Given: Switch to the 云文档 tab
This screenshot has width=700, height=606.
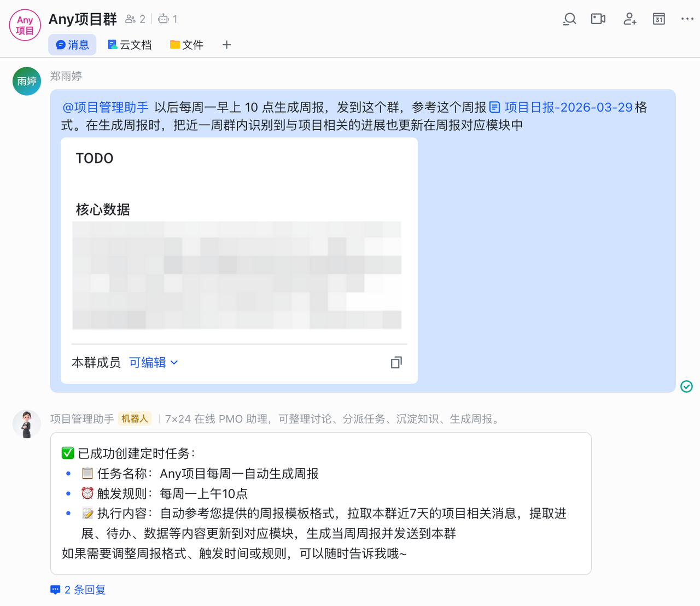Looking at the screenshot, I should click(x=130, y=45).
